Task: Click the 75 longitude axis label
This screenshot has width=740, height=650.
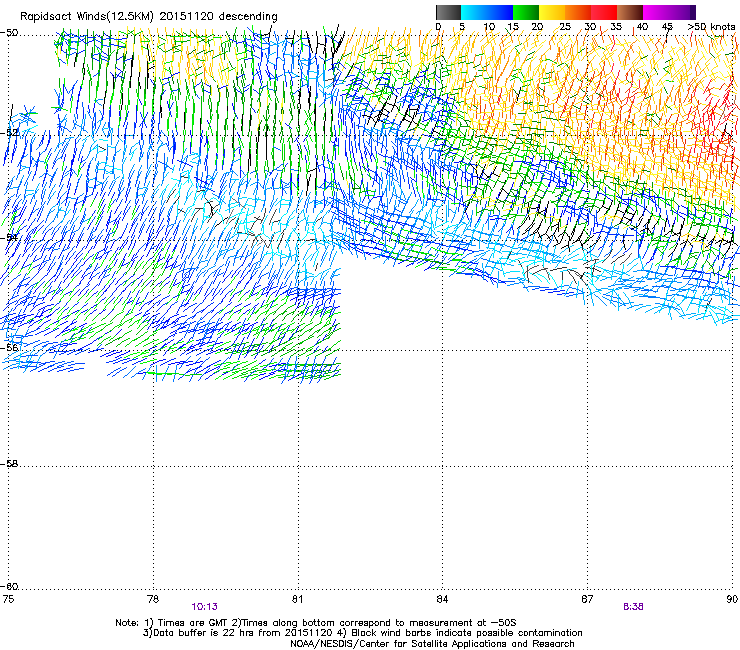Action: [x=8, y=599]
